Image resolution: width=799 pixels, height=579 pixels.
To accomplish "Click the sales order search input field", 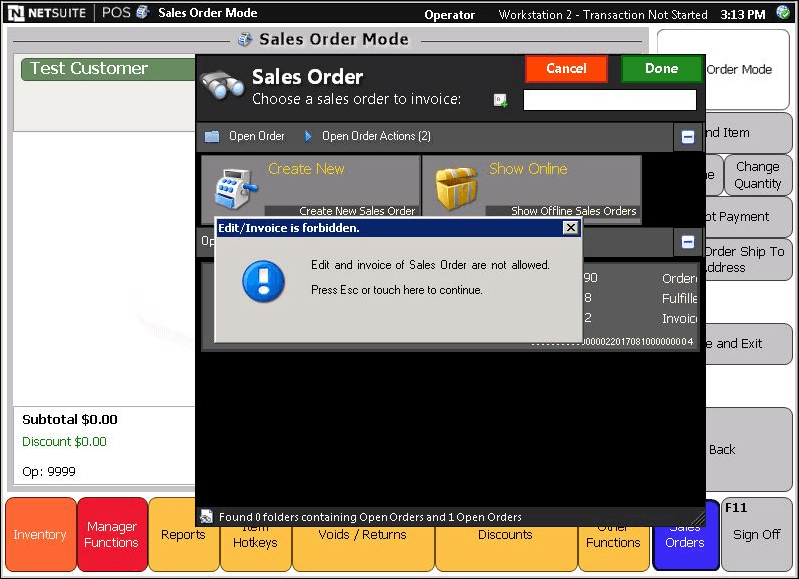I will [x=609, y=100].
